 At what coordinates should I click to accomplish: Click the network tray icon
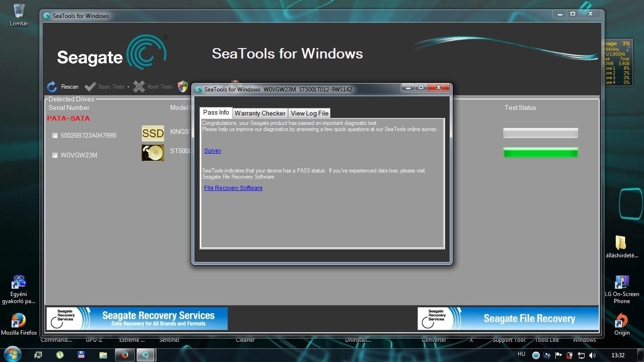coord(581,355)
